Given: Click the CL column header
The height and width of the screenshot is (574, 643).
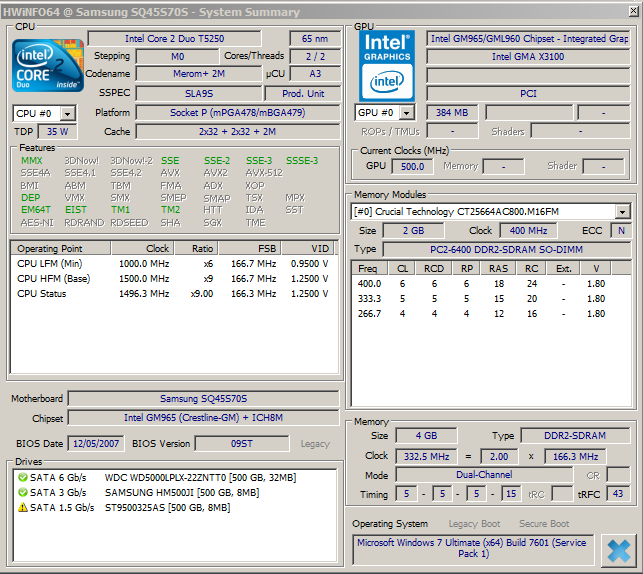Looking at the screenshot, I should [402, 269].
